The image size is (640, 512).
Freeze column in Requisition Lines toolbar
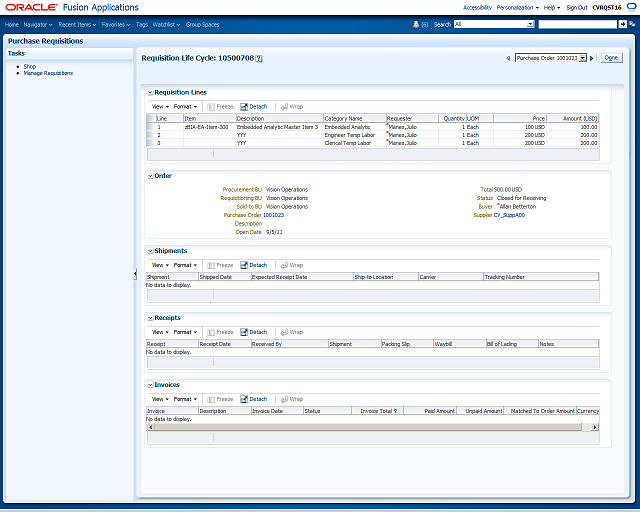click(x=220, y=107)
